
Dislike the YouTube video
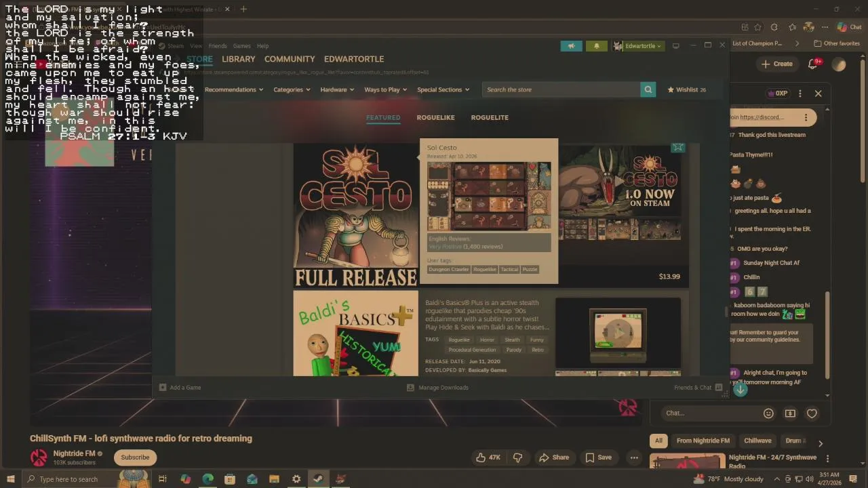pos(517,457)
